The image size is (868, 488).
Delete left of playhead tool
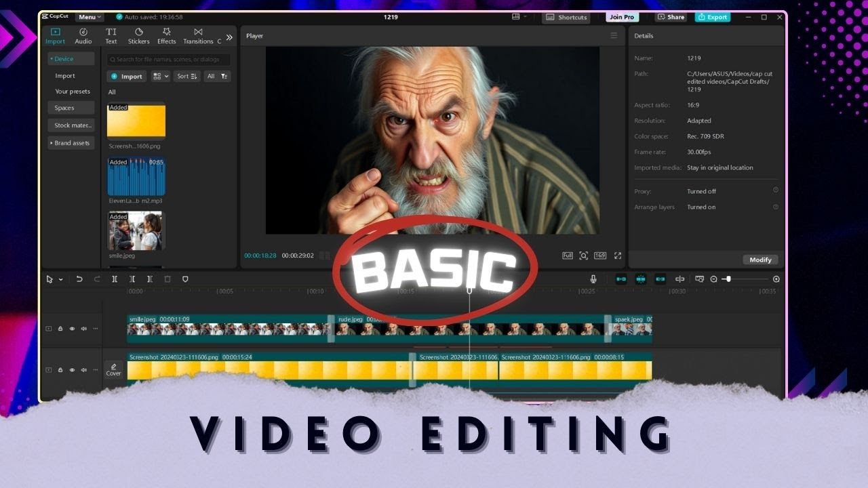click(132, 279)
